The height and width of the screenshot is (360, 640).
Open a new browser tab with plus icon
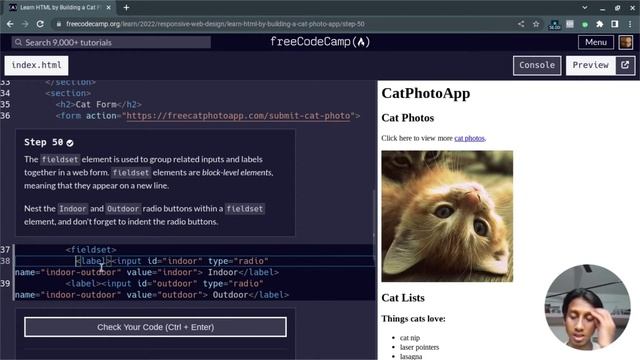(x=126, y=7)
